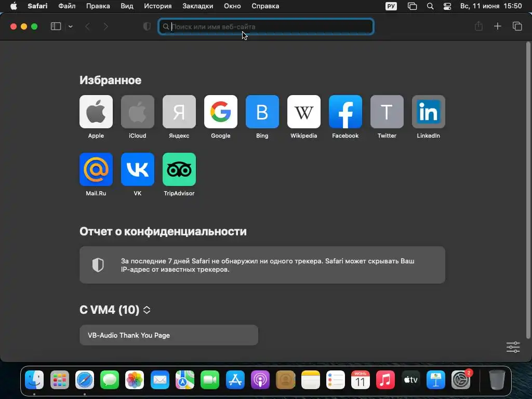The width and height of the screenshot is (532, 399).
Task: Open the Apple favorite
Action: (x=96, y=112)
